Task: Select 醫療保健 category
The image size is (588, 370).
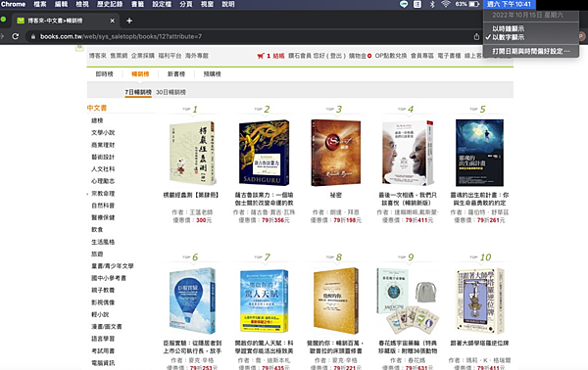Action: (103, 217)
